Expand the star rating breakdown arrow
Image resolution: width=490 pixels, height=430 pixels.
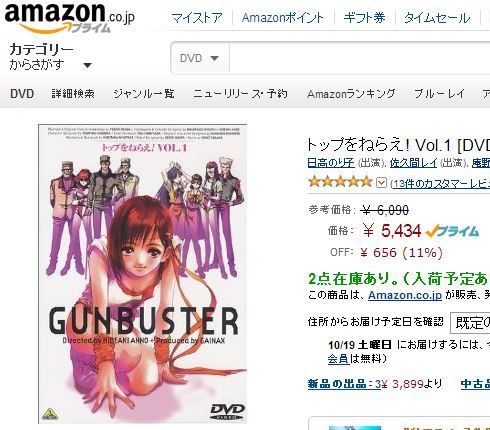click(x=381, y=183)
